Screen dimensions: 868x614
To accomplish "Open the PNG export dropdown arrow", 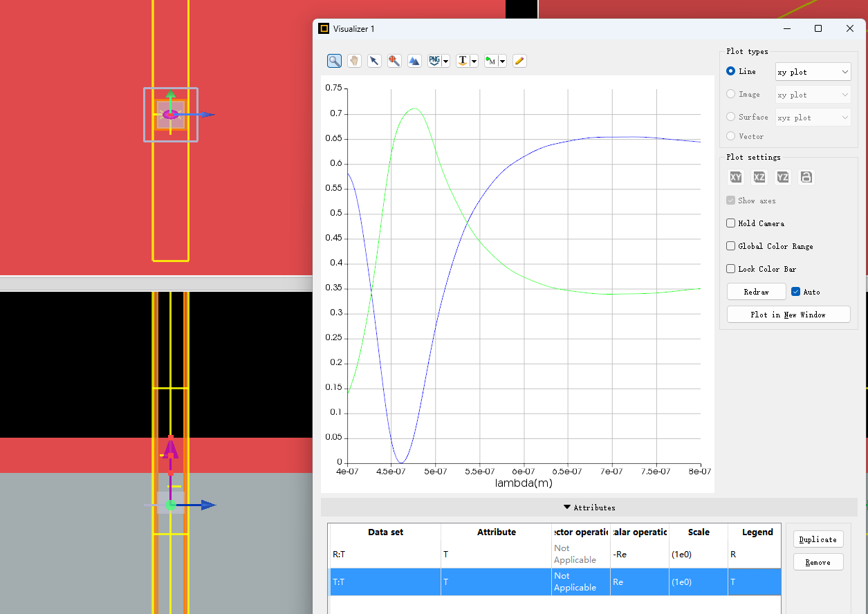I will pyautogui.click(x=446, y=62).
